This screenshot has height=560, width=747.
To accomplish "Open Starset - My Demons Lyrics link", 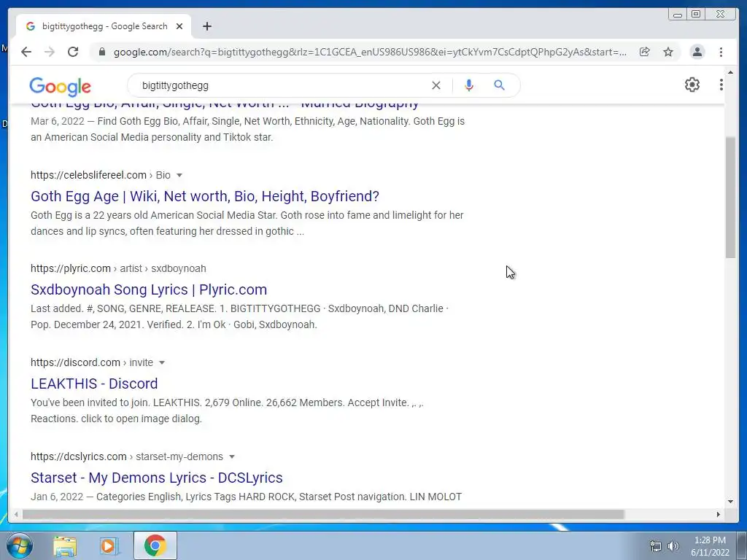I will 157,478.
